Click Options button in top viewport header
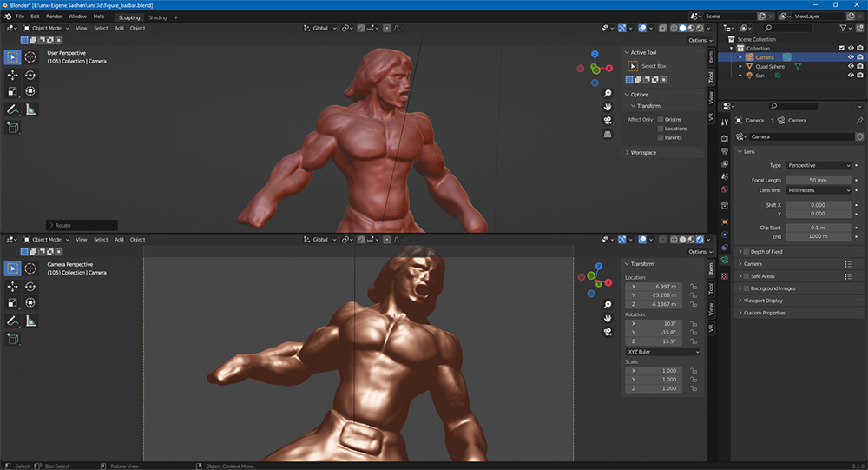Screen dimensions: 868x470 (x=697, y=41)
